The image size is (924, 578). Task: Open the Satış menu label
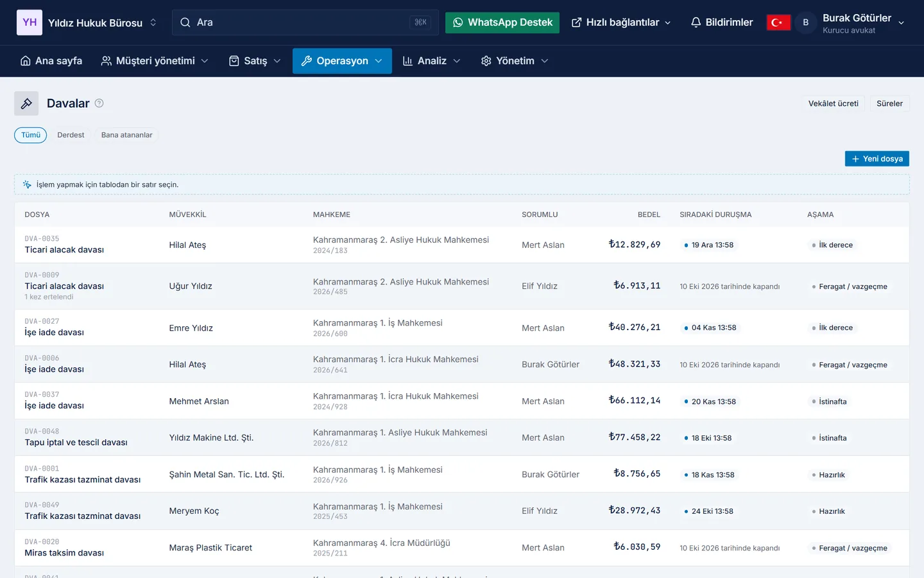click(x=255, y=61)
